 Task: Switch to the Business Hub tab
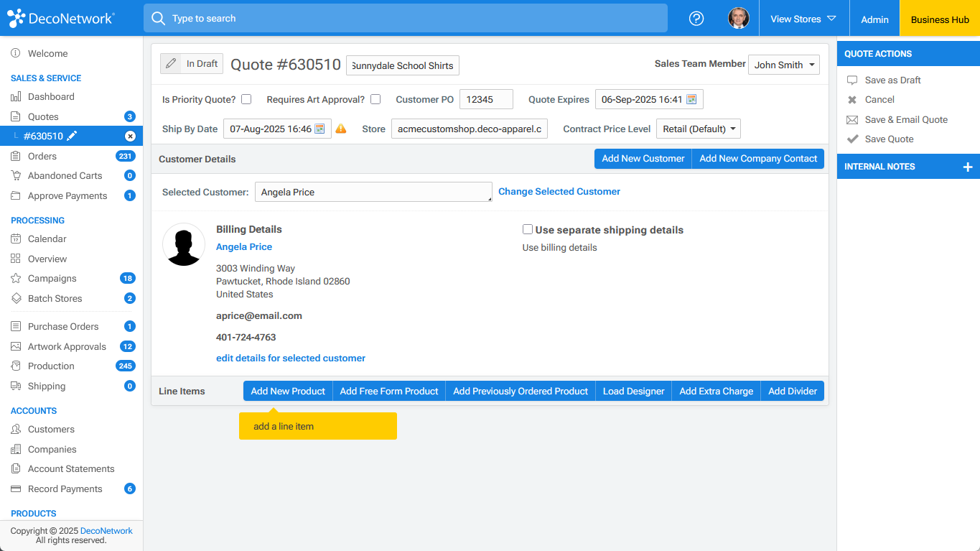[x=939, y=19]
